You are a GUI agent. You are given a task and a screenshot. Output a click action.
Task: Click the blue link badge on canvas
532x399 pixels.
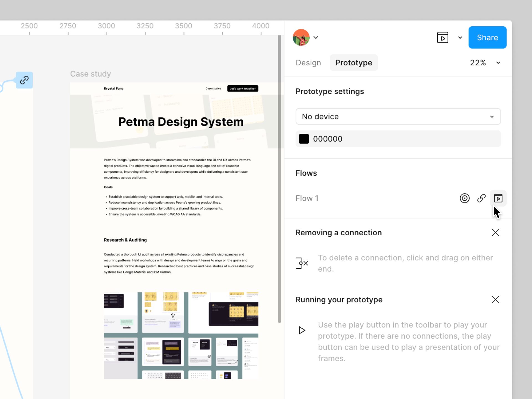[24, 80]
